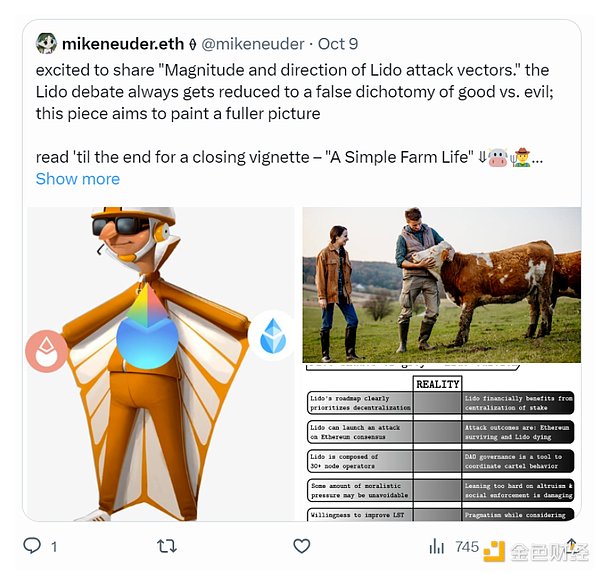Click the blue Lido droplet logo

272,338
